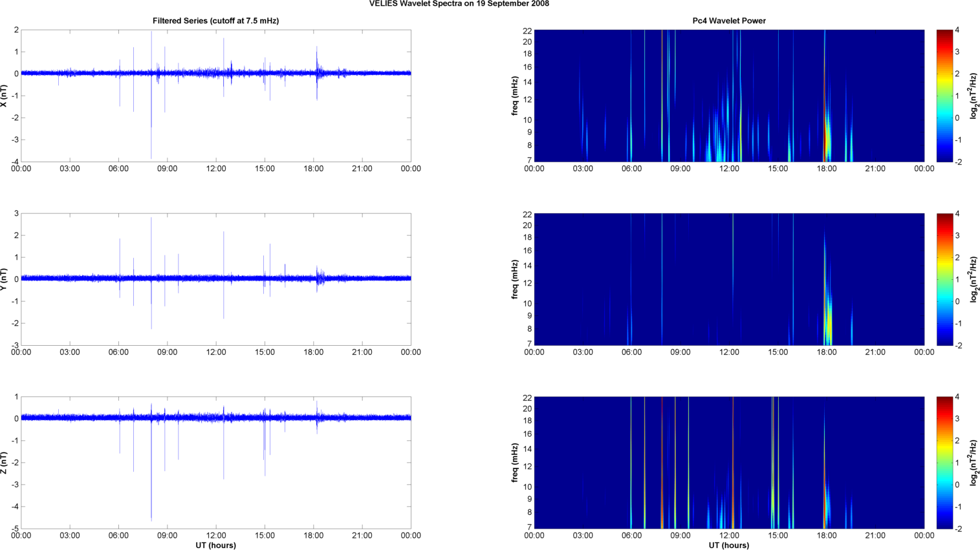Click the log2(nT²/Hz) label beside top colorbar
The width and height of the screenshot is (980, 550).
(974, 96)
